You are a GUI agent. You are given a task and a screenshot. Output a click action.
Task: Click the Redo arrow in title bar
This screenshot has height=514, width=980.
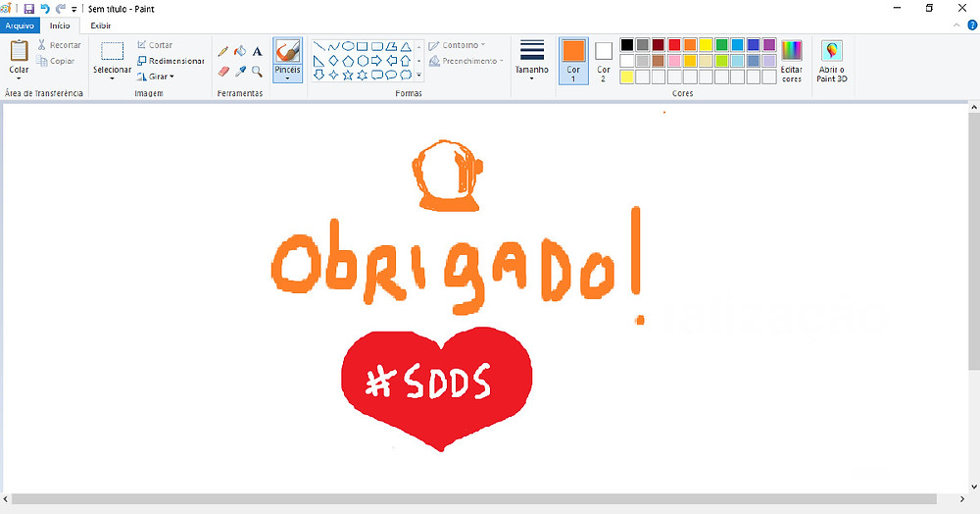[61, 9]
